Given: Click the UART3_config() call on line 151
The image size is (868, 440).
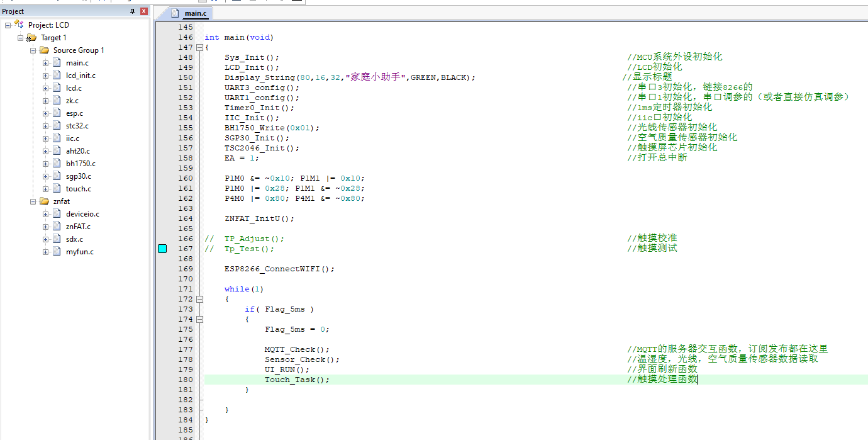Looking at the screenshot, I should pyautogui.click(x=262, y=87).
